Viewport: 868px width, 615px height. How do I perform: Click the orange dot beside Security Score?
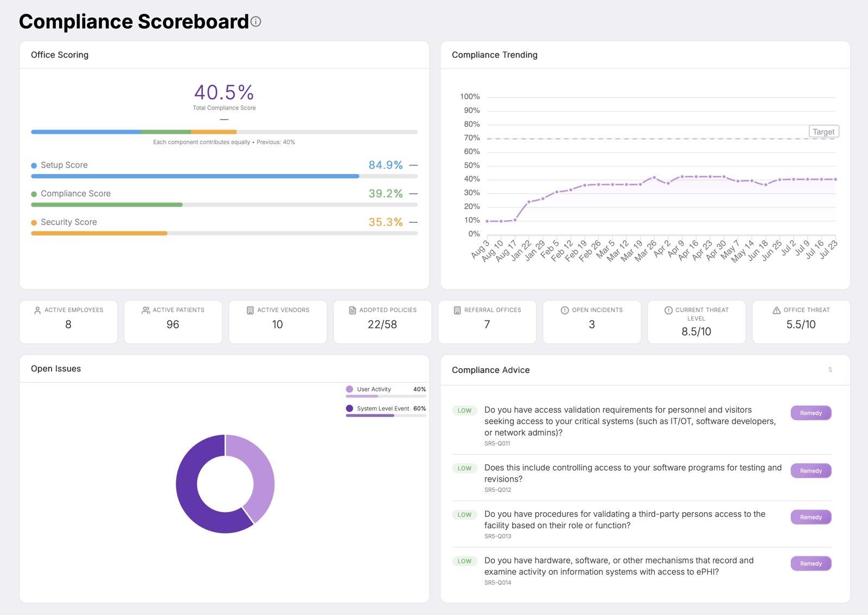click(x=34, y=223)
